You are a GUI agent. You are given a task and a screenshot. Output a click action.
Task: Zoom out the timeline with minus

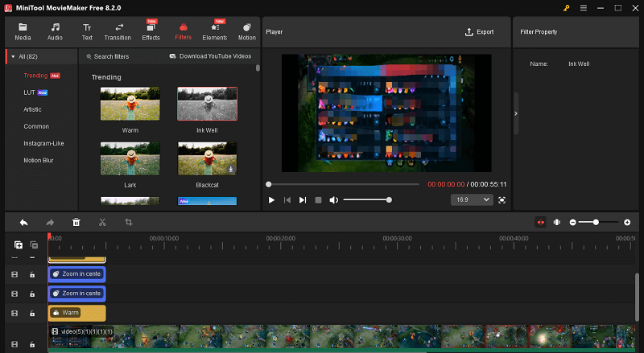point(573,222)
